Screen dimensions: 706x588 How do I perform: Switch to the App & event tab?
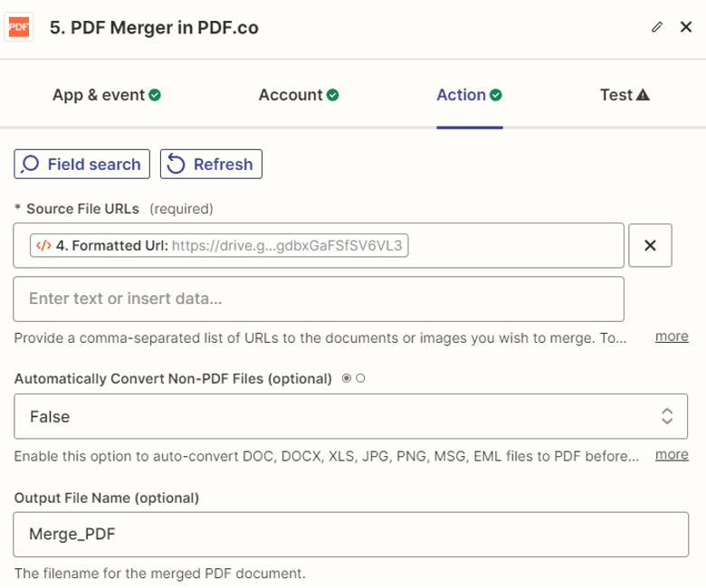pyautogui.click(x=107, y=95)
